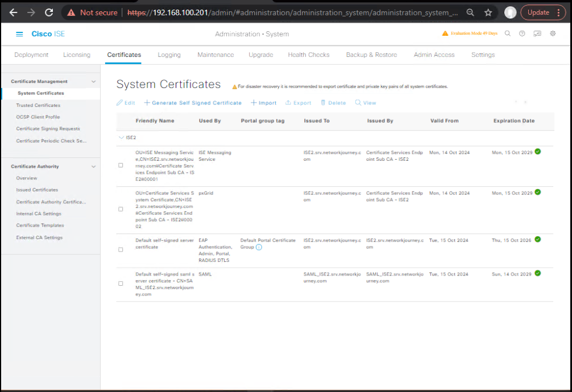Image resolution: width=572 pixels, height=392 pixels.
Task: Click the Delete certificate button
Action: click(x=333, y=103)
